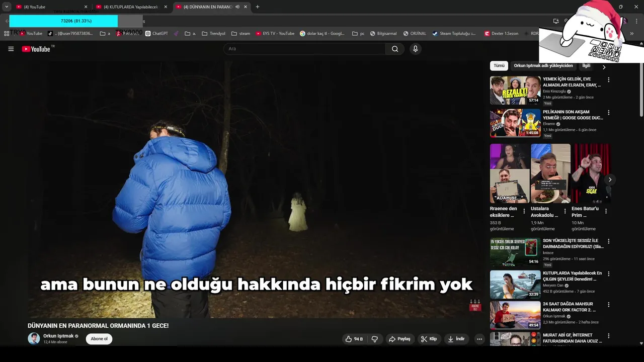Viewport: 644px width, 362px height.
Task: Open steam bookmark folder
Action: click(x=241, y=34)
